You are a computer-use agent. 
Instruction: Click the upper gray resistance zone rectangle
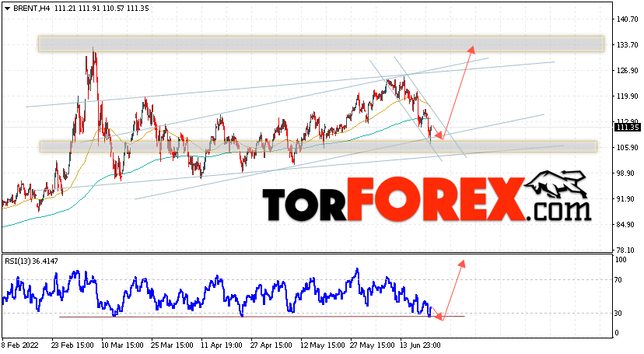pyautogui.click(x=321, y=44)
